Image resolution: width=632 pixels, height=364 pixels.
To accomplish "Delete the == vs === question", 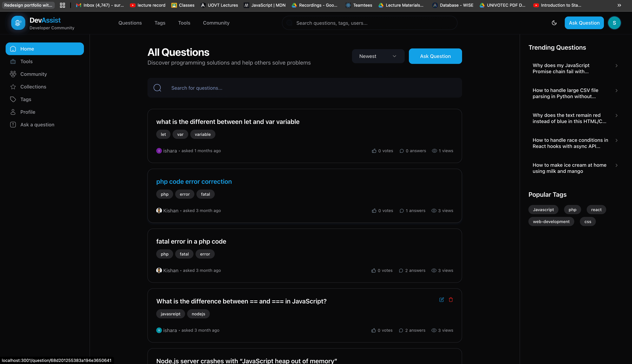I will coord(451,300).
